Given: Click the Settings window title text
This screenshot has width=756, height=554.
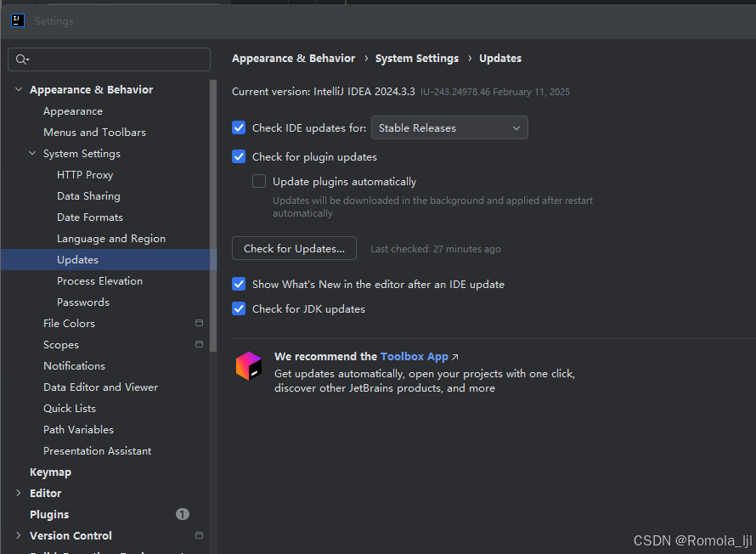Looking at the screenshot, I should click(x=54, y=20).
